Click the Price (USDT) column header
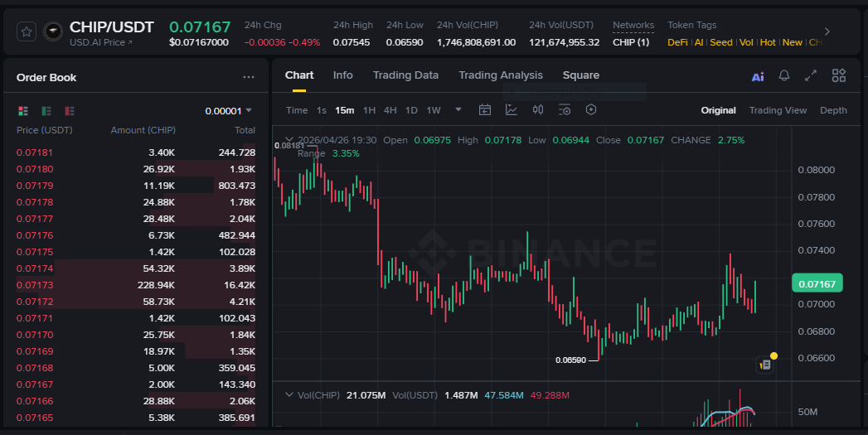The width and height of the screenshot is (868, 435). (x=44, y=130)
